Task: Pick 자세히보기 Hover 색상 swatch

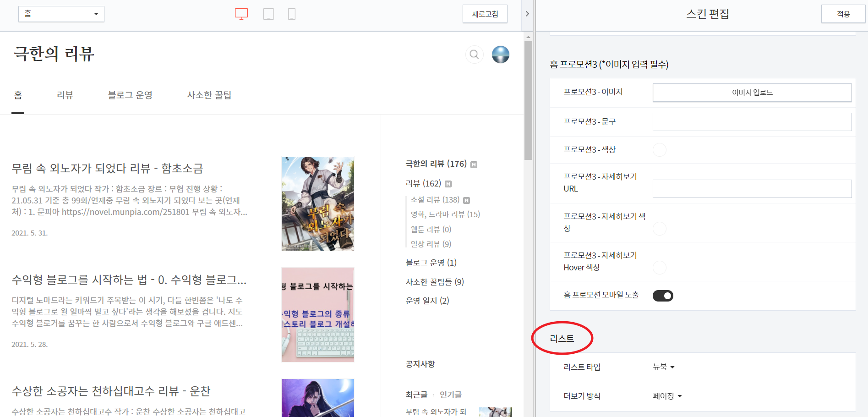Action: click(x=659, y=268)
